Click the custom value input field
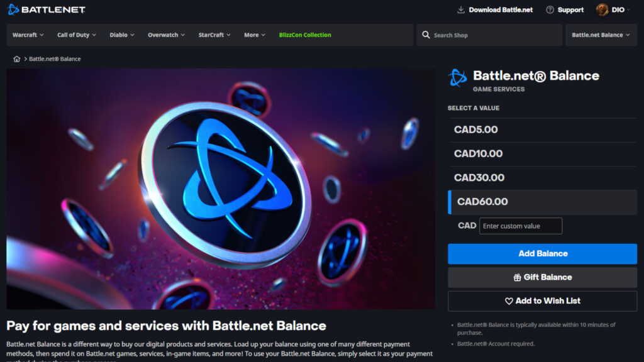 pyautogui.click(x=521, y=226)
